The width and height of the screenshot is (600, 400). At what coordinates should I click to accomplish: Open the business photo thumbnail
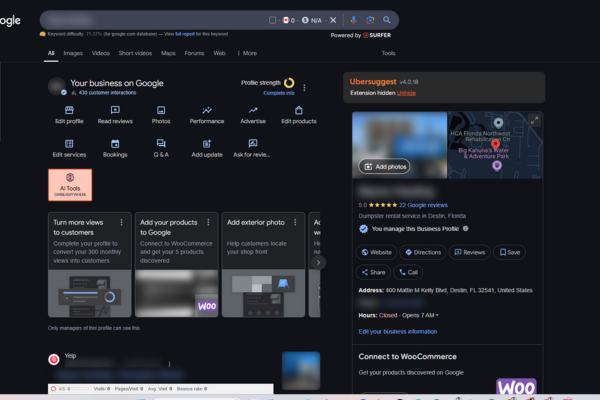point(399,145)
